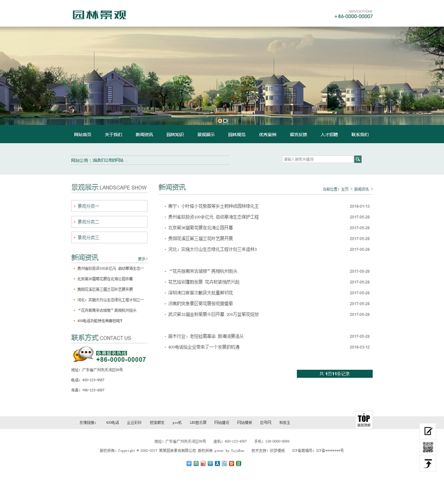444x504 pixels.
Task: Switch to the second banner slide dot
Action: [225, 120]
